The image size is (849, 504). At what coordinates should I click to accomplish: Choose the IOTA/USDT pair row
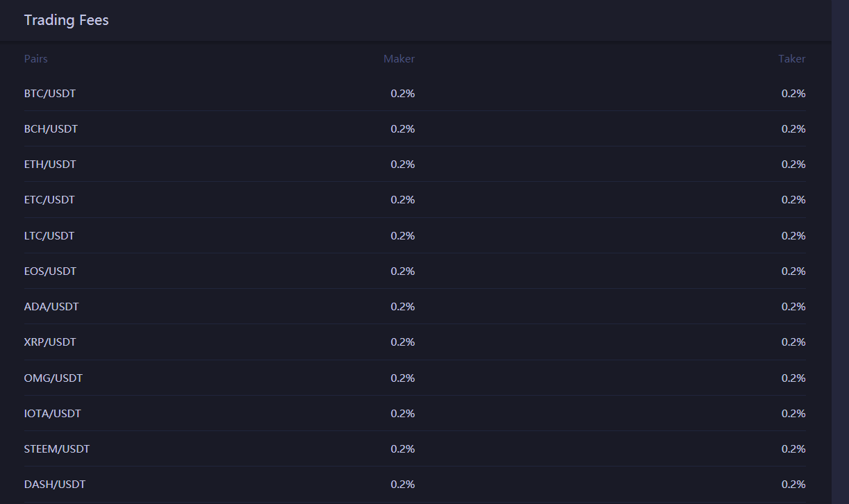click(415, 413)
